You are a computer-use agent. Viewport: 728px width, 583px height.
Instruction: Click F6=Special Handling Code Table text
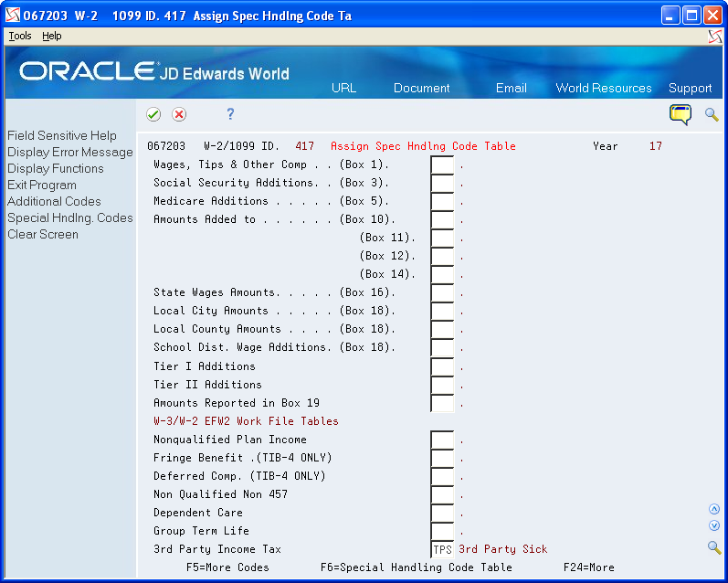click(x=417, y=567)
